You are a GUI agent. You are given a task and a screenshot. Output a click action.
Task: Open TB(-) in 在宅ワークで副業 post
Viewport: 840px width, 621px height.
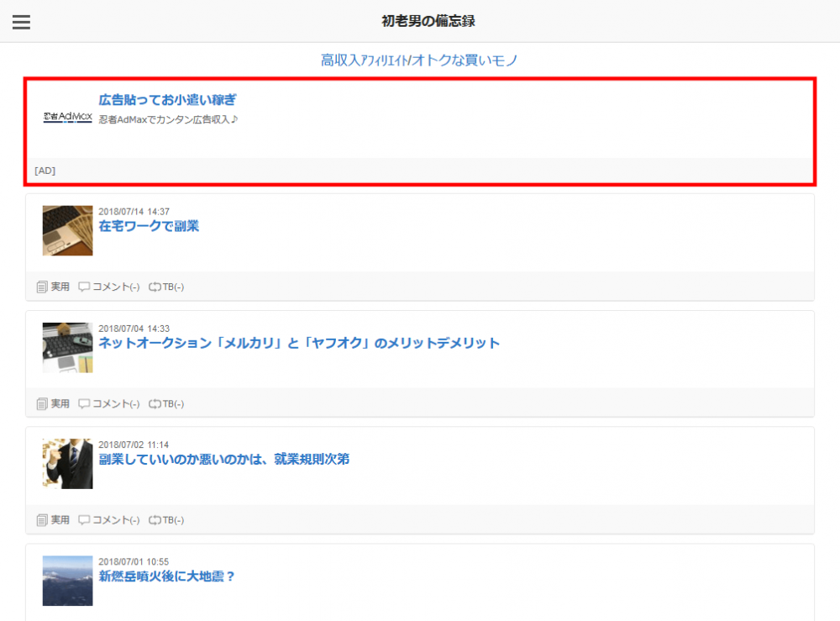click(173, 287)
